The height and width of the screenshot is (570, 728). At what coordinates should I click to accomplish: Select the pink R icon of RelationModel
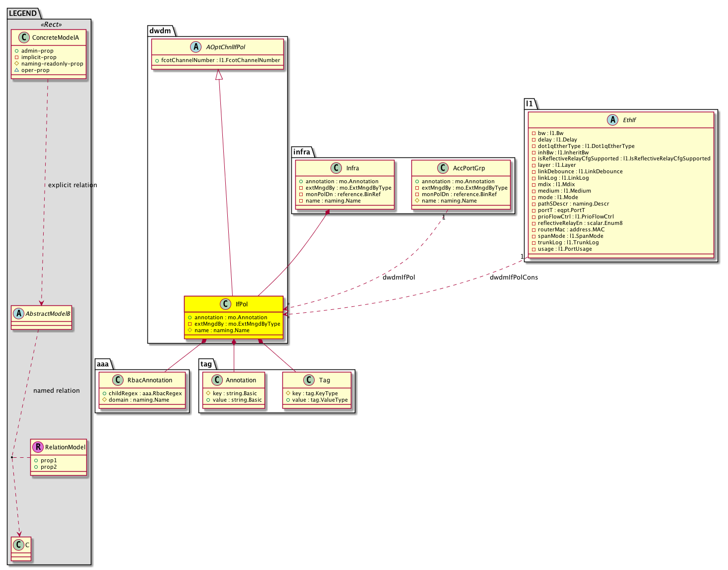click(x=38, y=447)
